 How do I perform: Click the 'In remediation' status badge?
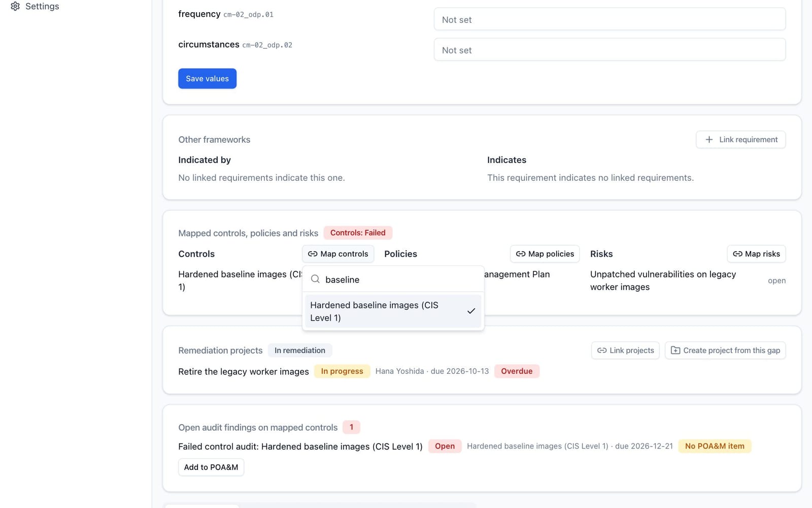pyautogui.click(x=300, y=350)
